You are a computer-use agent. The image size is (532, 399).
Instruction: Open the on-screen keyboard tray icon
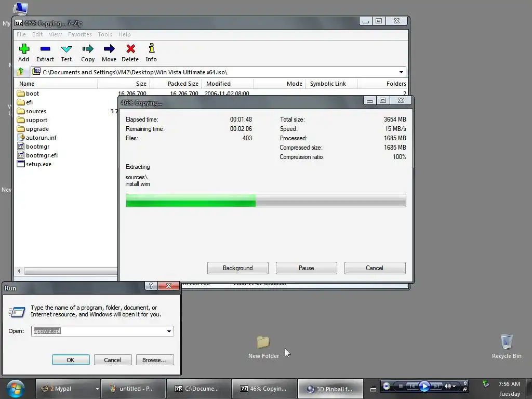click(373, 389)
